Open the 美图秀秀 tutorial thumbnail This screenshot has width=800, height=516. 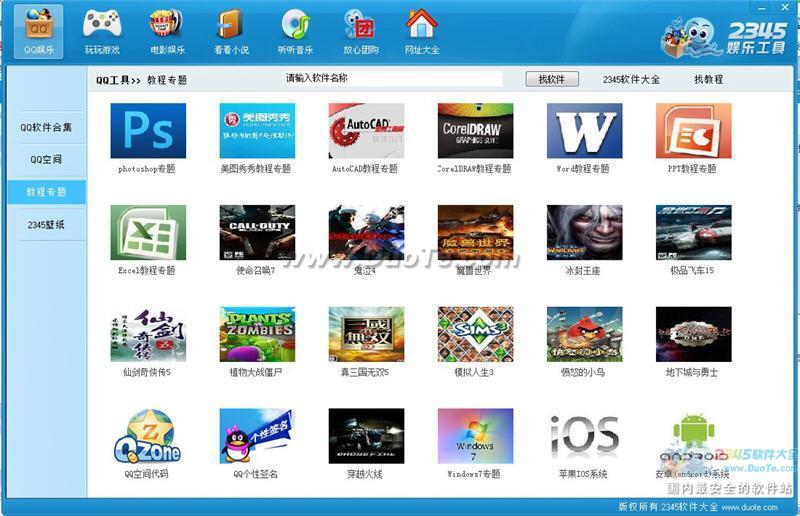tap(257, 131)
